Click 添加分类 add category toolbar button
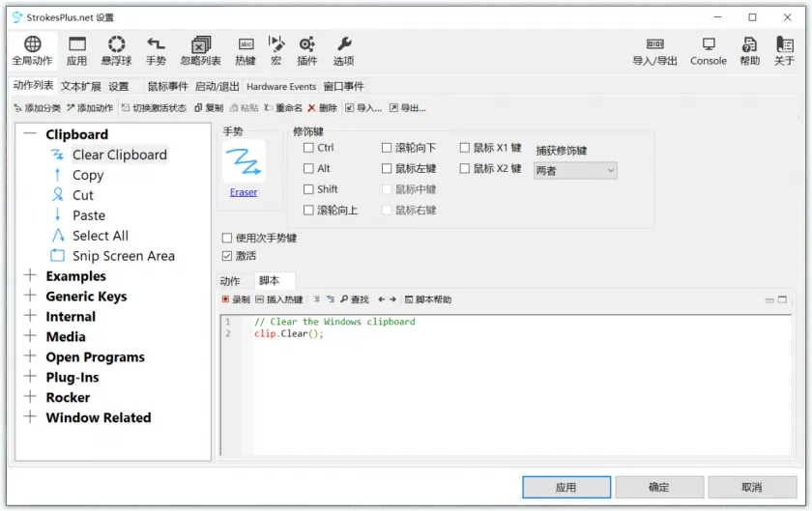This screenshot has width=812, height=511. (x=38, y=107)
